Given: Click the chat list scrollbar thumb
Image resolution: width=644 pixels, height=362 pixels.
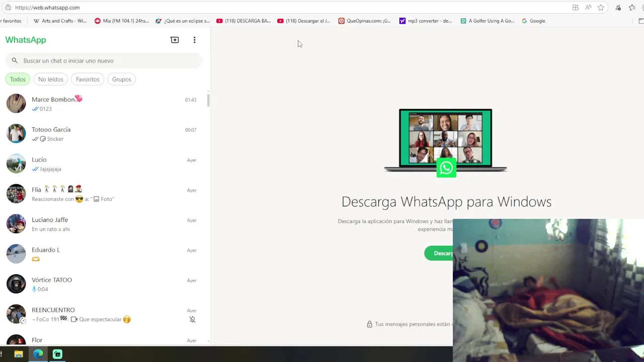Looking at the screenshot, I should point(208,100).
